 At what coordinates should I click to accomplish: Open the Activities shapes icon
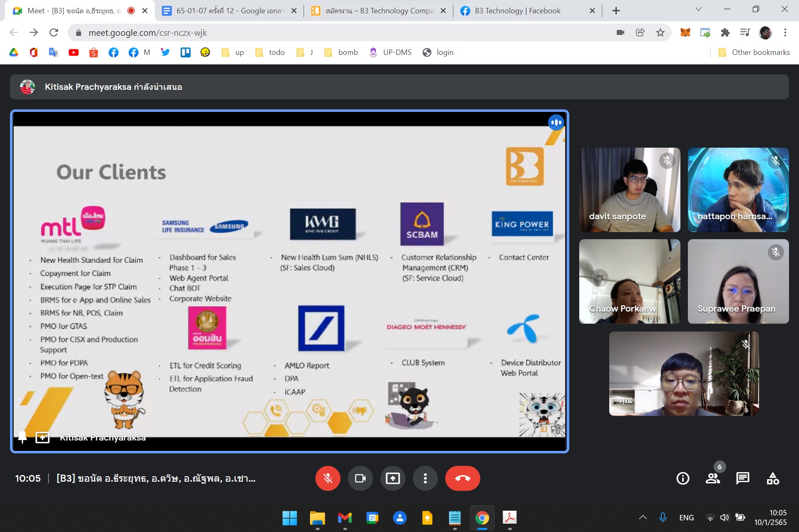(773, 478)
